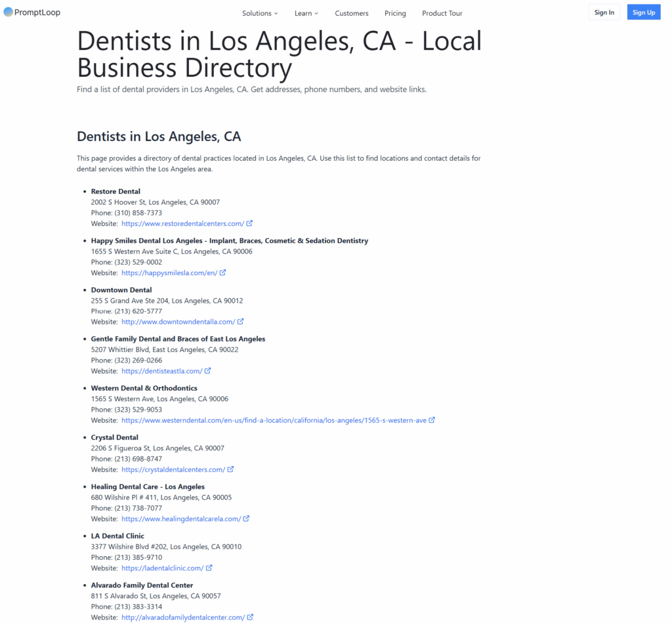Click address 5207 Whittier Blvd

coord(165,349)
